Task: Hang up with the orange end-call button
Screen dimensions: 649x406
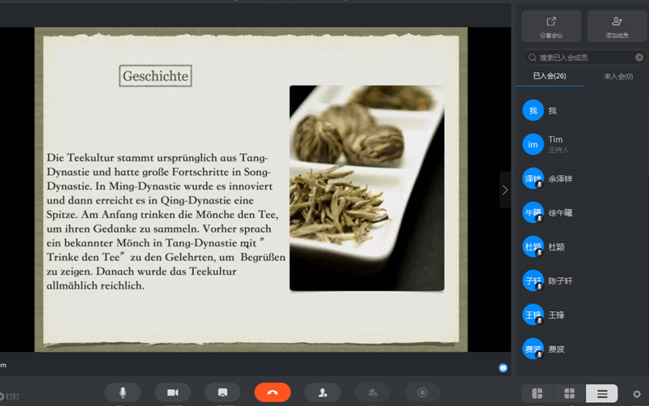Action: 272,393
